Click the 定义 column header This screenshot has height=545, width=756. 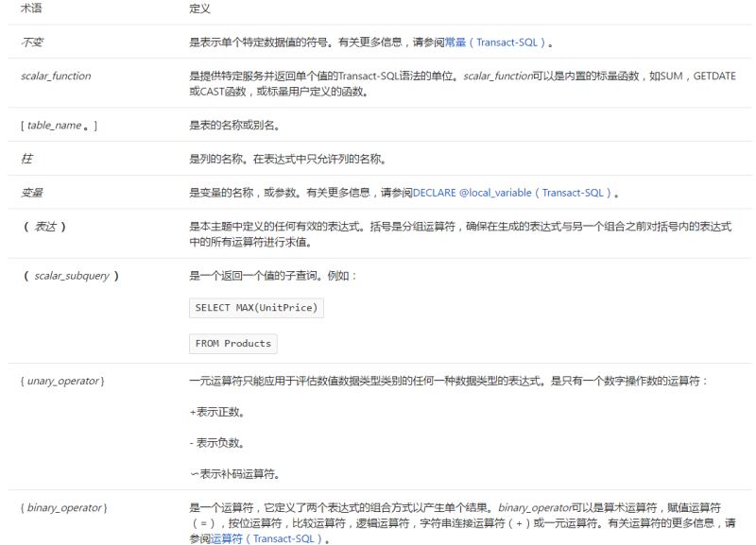(198, 9)
